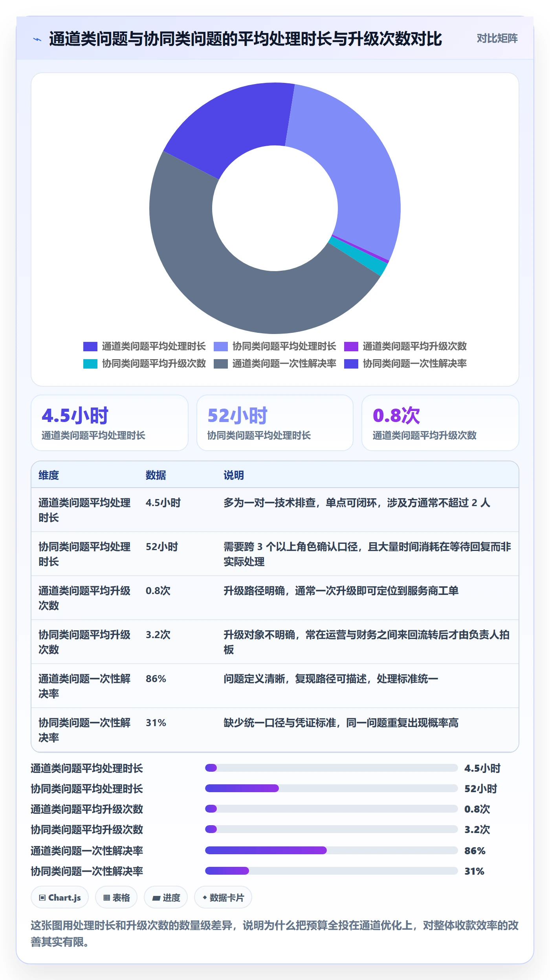
Task: Click the 数据 column header
Action: point(156,475)
